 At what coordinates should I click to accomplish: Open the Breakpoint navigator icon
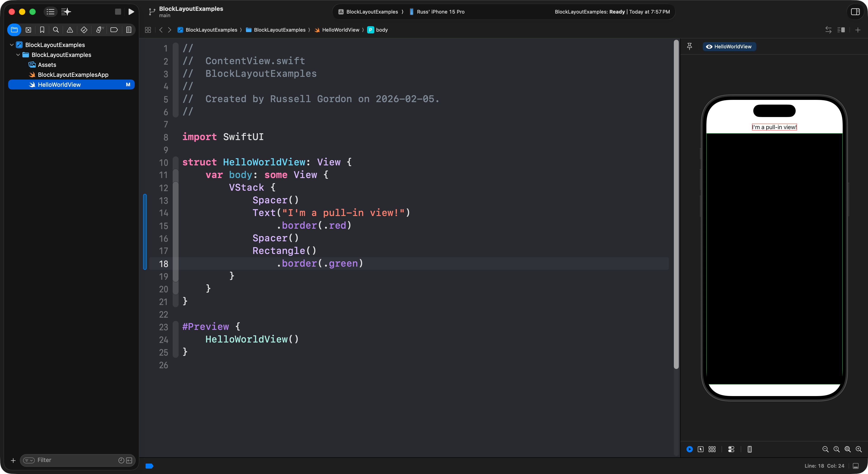point(114,30)
